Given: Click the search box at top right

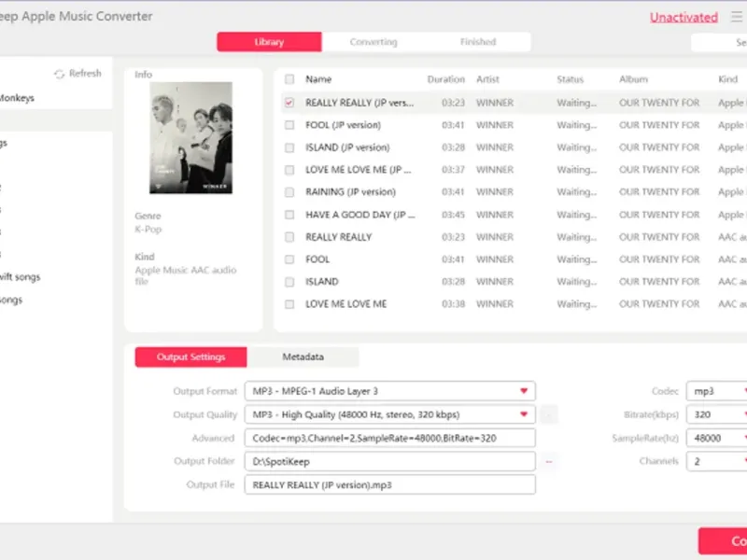Looking at the screenshot, I should (719, 42).
